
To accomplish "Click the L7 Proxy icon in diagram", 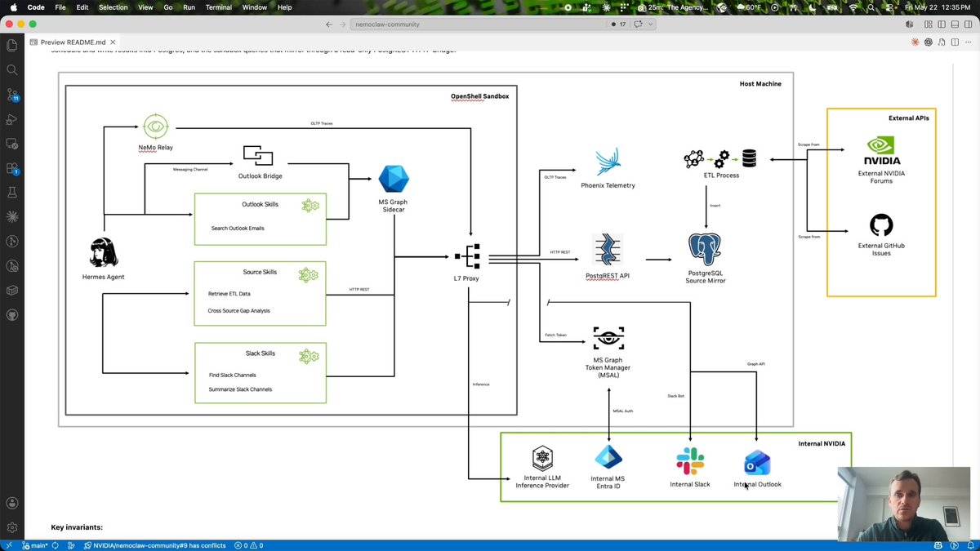I will click(x=468, y=256).
